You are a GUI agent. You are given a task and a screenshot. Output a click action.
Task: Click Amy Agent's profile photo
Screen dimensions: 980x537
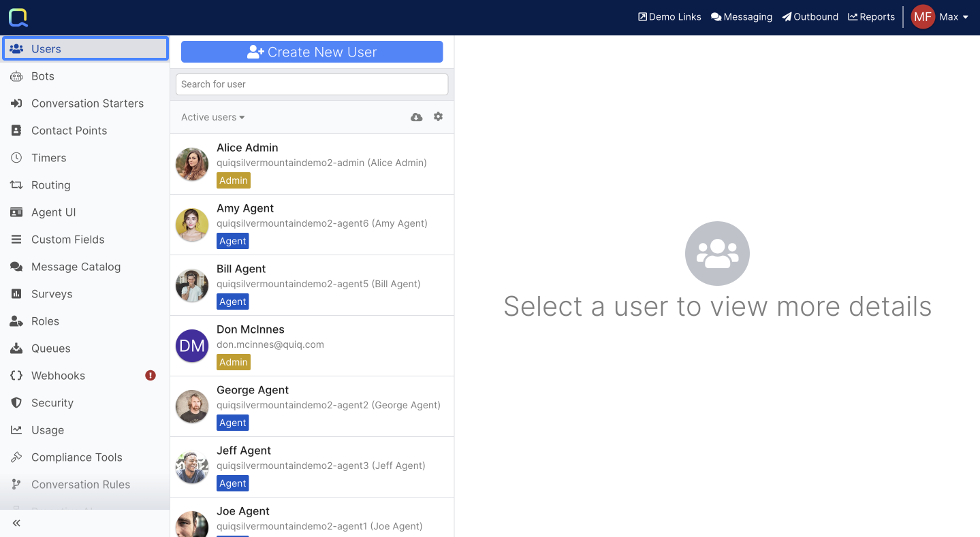coord(192,225)
